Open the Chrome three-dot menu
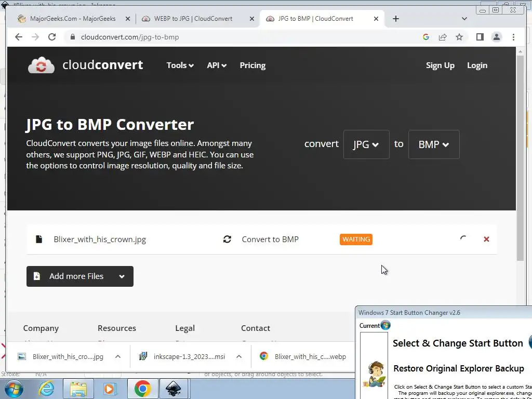The width and height of the screenshot is (532, 399). pyautogui.click(x=513, y=37)
